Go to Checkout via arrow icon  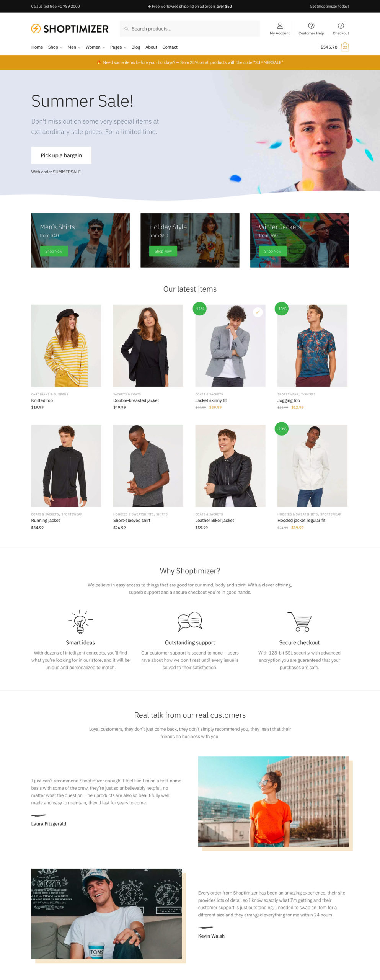point(341,26)
